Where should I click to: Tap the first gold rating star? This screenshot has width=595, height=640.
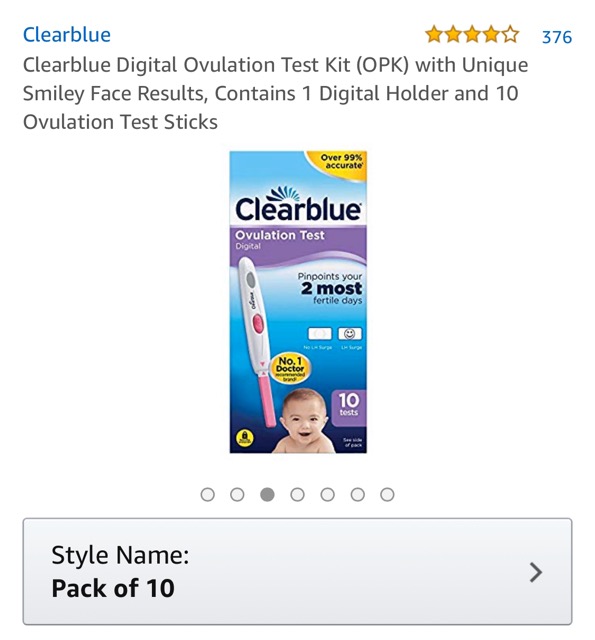point(434,34)
